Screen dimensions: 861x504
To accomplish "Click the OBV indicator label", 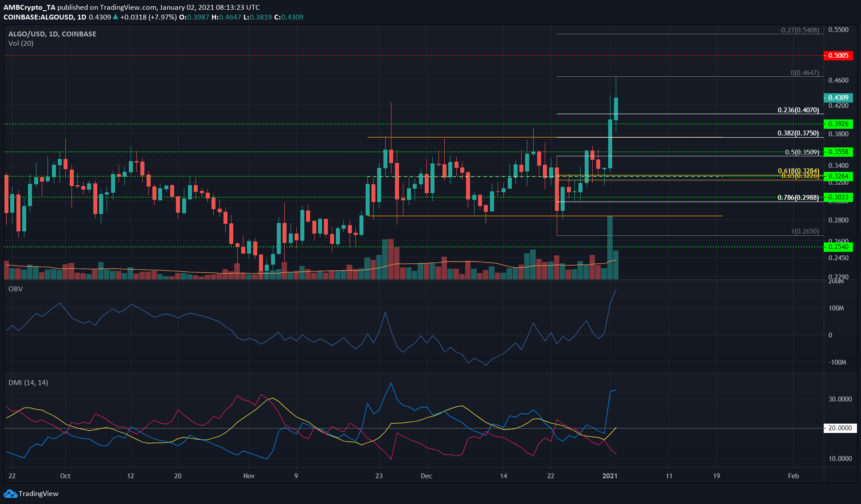I will [16, 289].
